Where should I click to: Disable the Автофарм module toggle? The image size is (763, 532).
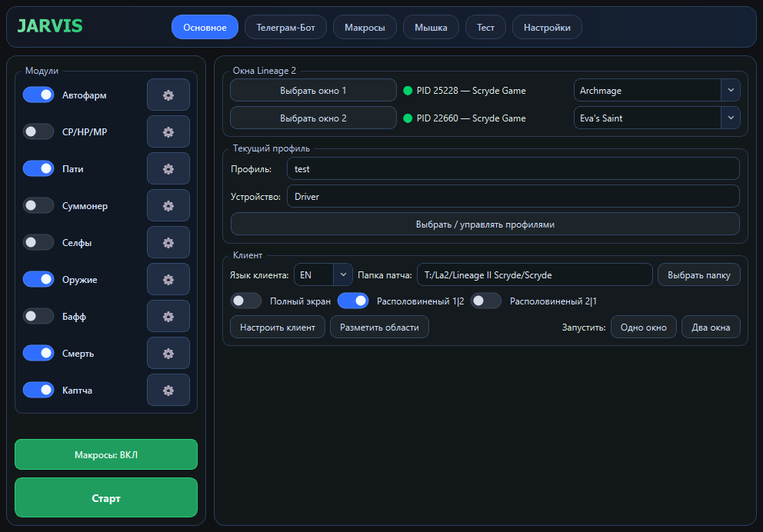tap(38, 95)
